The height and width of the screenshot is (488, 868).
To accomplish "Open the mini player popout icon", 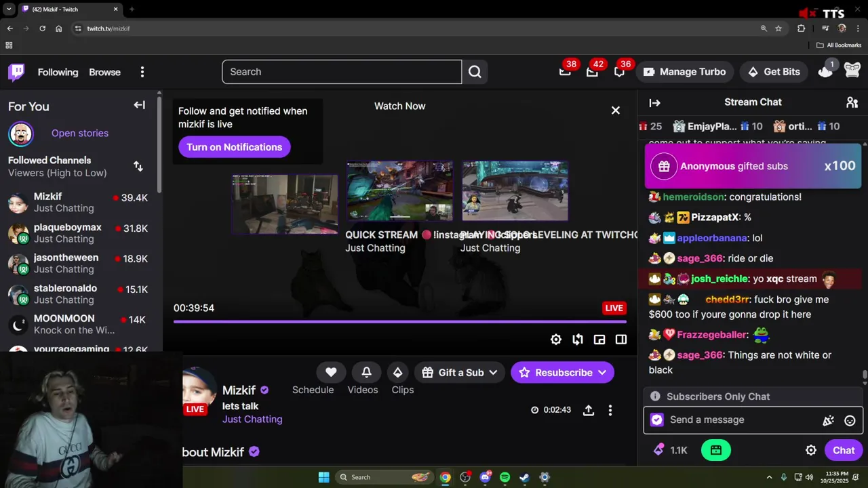I will pos(599,340).
